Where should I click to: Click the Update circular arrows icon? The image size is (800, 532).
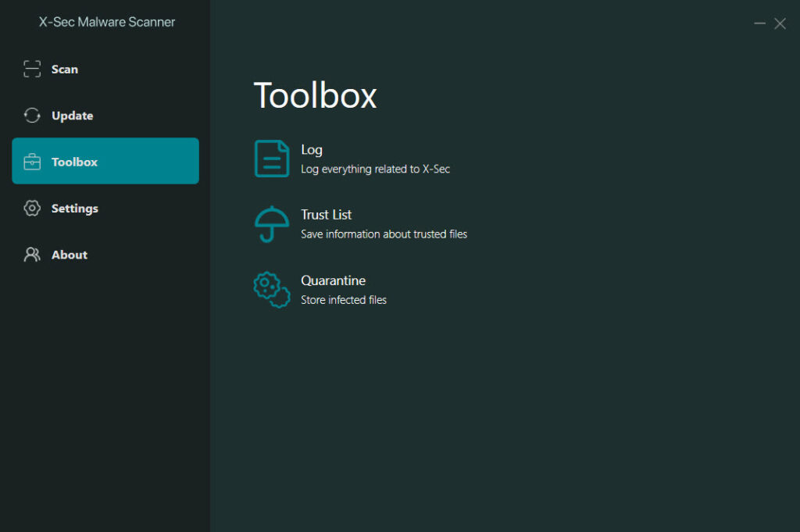(x=31, y=116)
